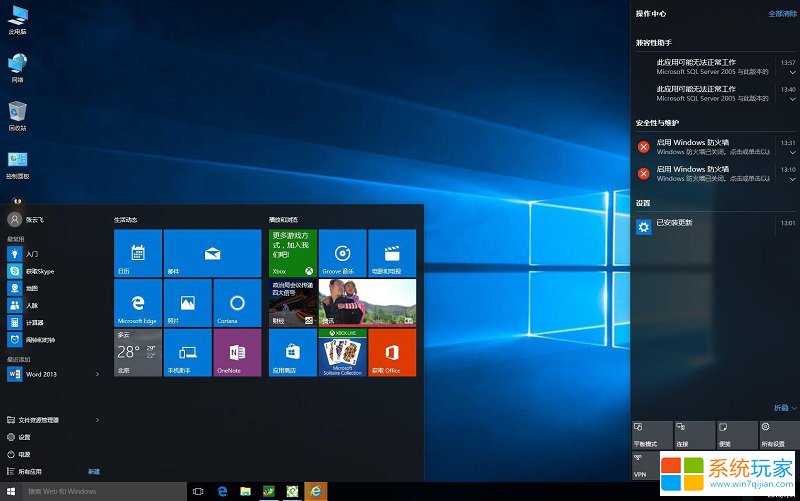Open Task View on the taskbar
The width and height of the screenshot is (800, 501).
(x=198, y=491)
